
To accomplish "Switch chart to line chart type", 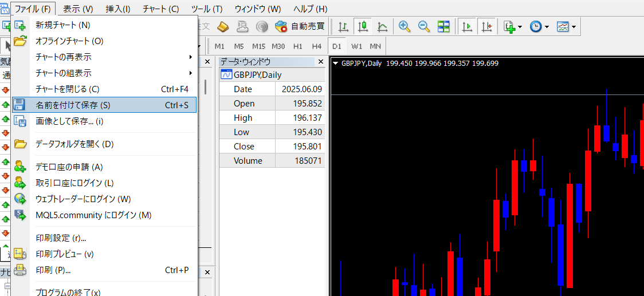I will click(x=382, y=27).
